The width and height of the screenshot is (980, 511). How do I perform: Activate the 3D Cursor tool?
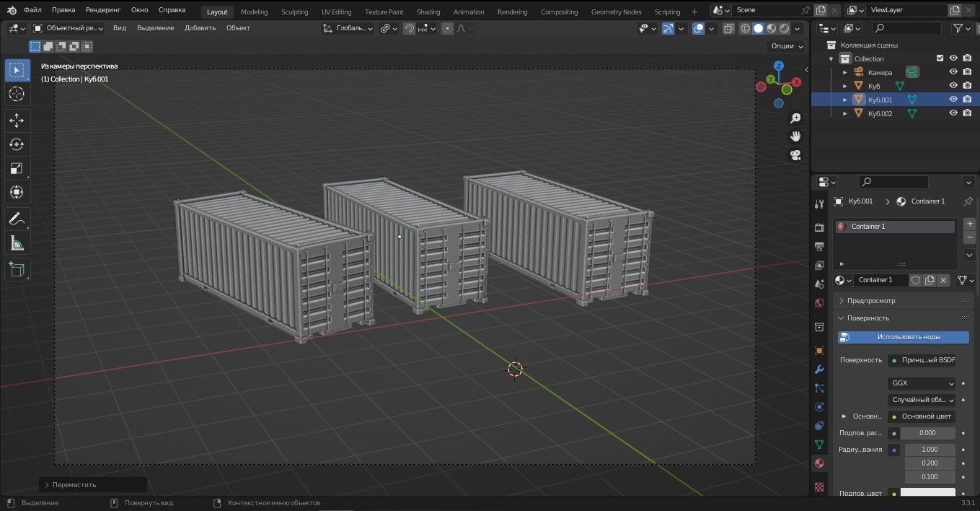click(17, 95)
